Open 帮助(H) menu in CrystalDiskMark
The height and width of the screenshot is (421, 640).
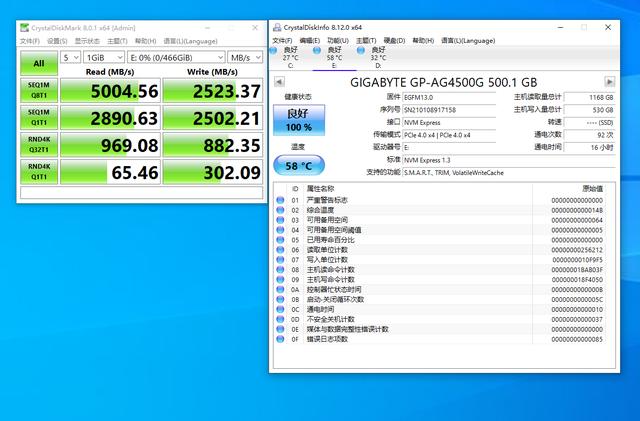[145, 41]
